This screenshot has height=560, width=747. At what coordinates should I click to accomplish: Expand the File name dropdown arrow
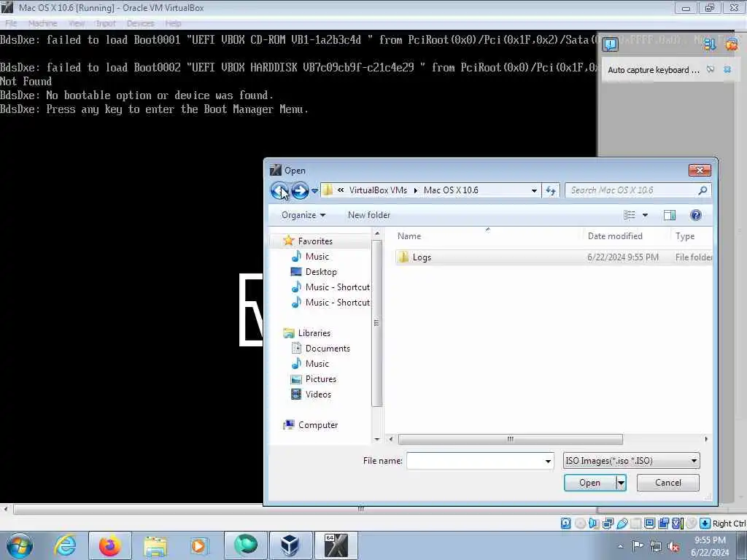tap(548, 461)
